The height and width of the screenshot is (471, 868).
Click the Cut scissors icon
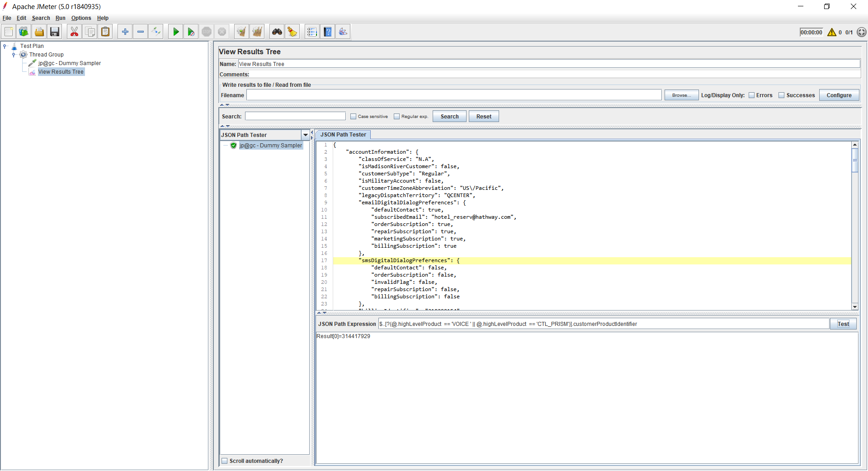point(75,32)
